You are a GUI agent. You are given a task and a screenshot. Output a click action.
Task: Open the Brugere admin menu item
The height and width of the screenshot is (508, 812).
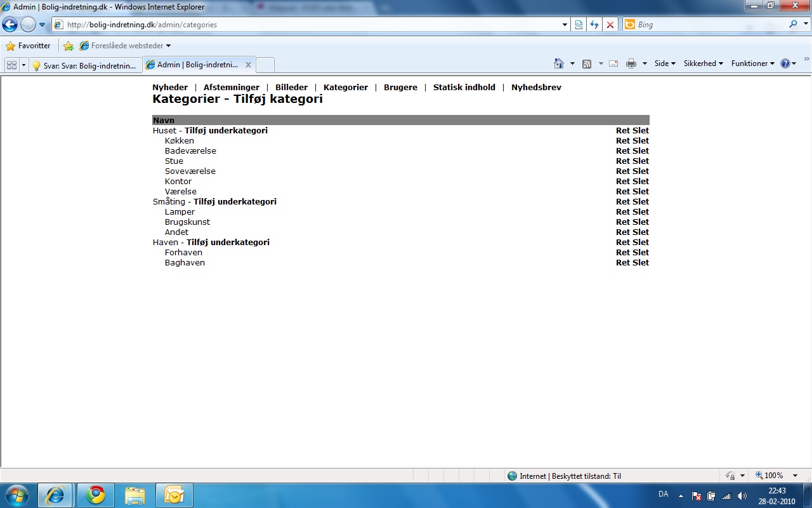[400, 88]
